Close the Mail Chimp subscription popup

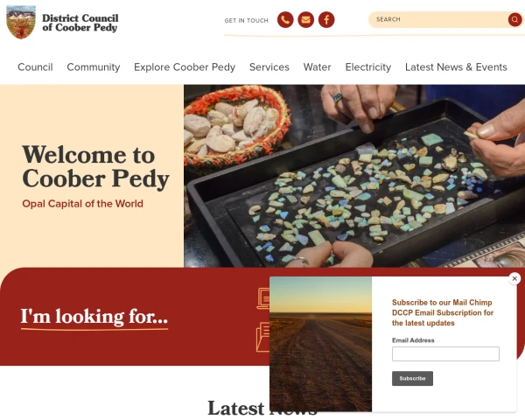pyautogui.click(x=514, y=278)
